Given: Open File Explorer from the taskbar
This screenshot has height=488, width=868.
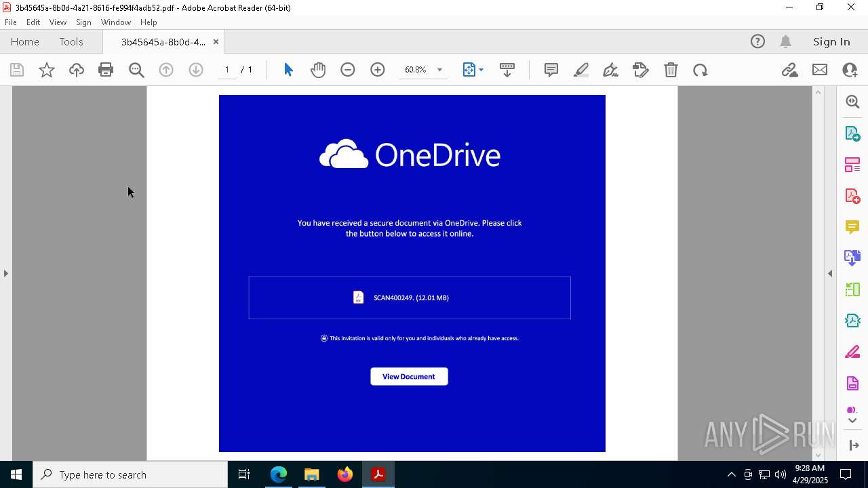Looking at the screenshot, I should 312,474.
